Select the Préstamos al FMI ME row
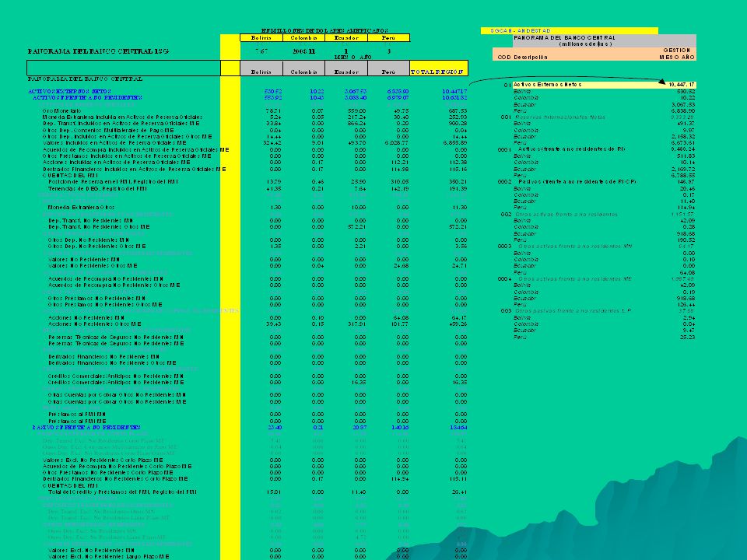This screenshot has width=747, height=560. (x=77, y=421)
